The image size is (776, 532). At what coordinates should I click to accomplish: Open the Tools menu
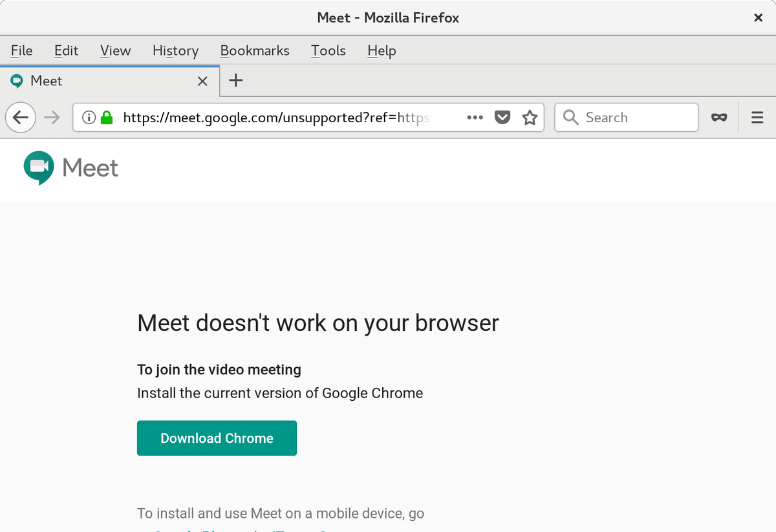pyautogui.click(x=328, y=50)
